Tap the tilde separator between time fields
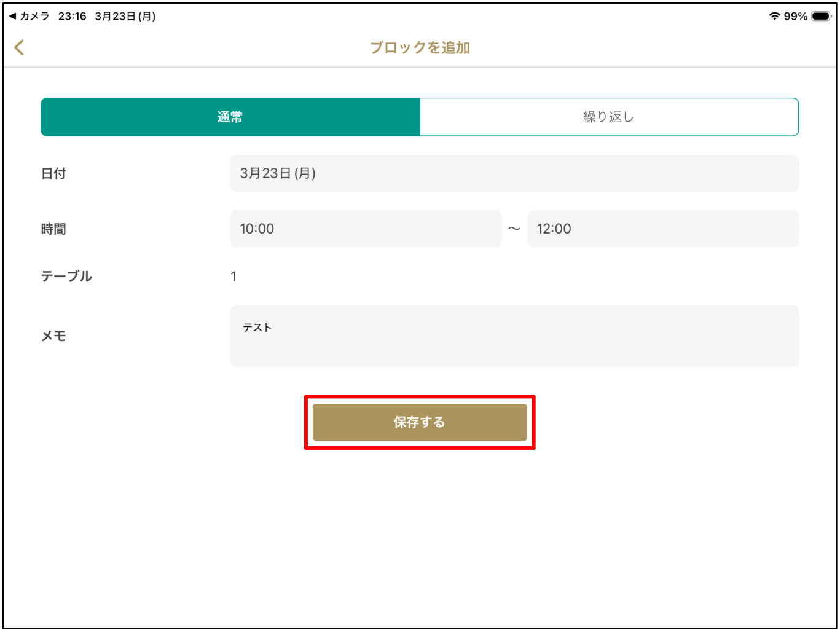The height and width of the screenshot is (633, 840). [x=514, y=229]
